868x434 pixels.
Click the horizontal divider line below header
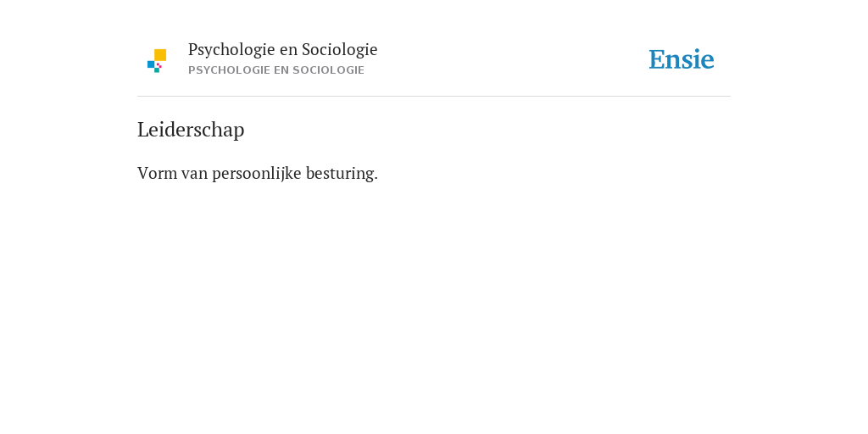coord(434,97)
